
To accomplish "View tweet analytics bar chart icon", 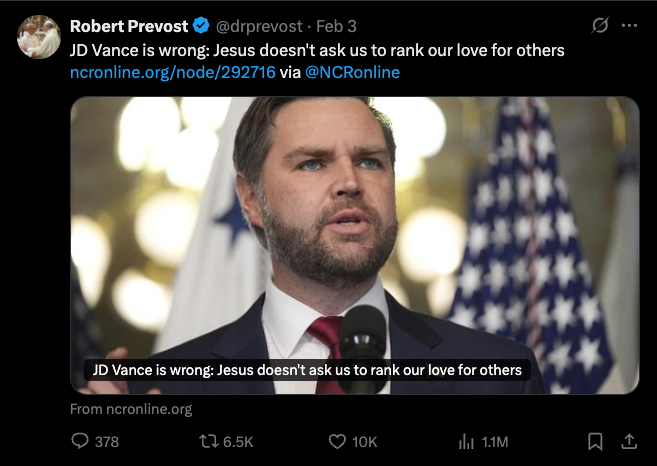I will (x=465, y=441).
